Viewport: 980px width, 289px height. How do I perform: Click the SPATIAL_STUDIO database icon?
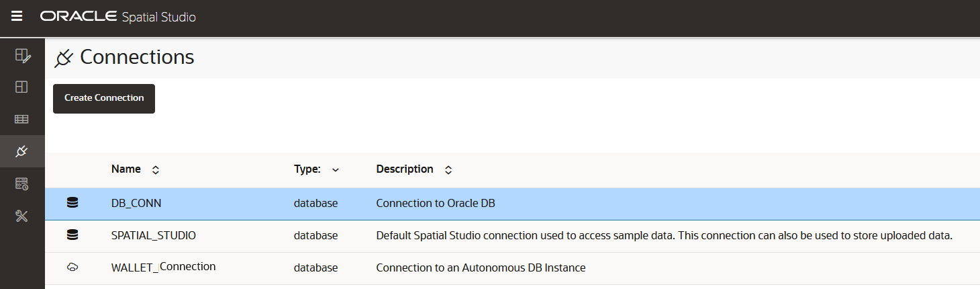coord(72,235)
